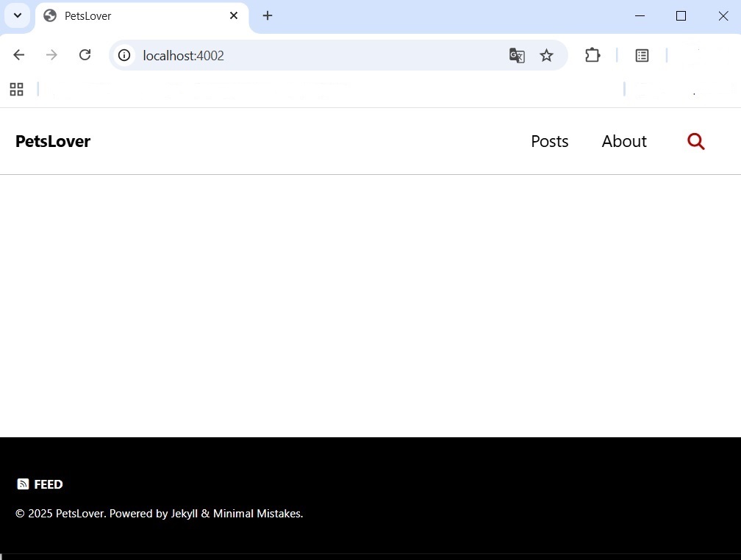
Task: Expand the tab search dropdown chevron
Action: click(x=18, y=15)
